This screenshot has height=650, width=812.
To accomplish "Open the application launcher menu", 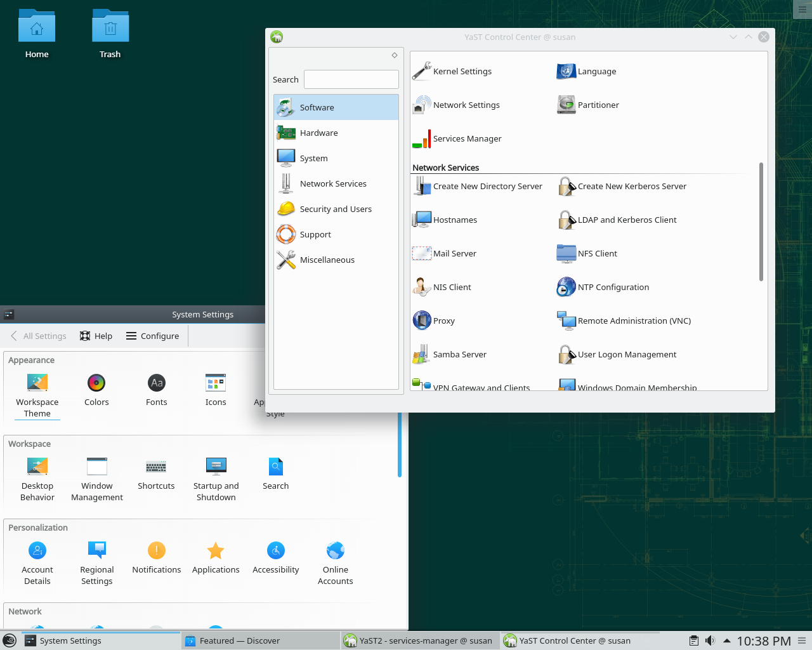I will [10, 640].
